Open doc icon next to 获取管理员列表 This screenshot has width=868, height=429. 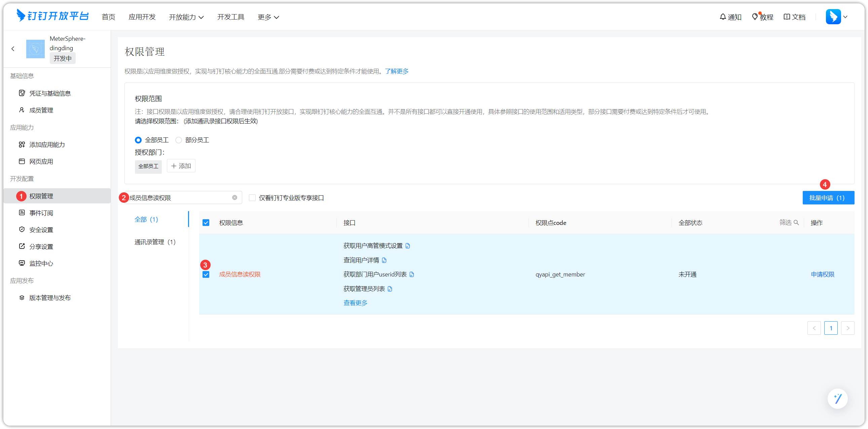[390, 289]
